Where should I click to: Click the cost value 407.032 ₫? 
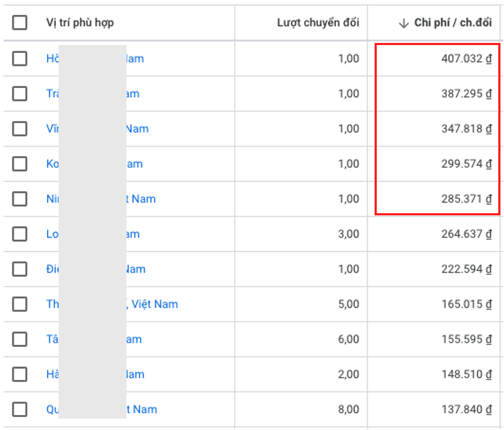(x=466, y=59)
